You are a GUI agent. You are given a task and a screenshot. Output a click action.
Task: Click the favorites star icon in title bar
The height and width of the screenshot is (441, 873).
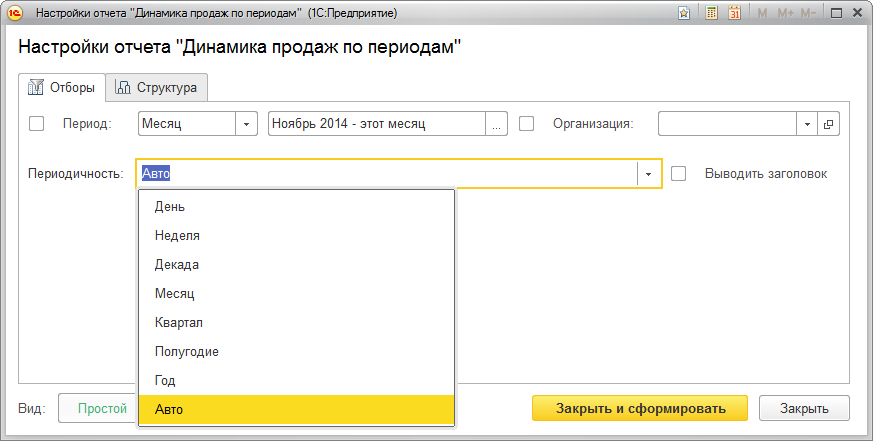coord(684,14)
